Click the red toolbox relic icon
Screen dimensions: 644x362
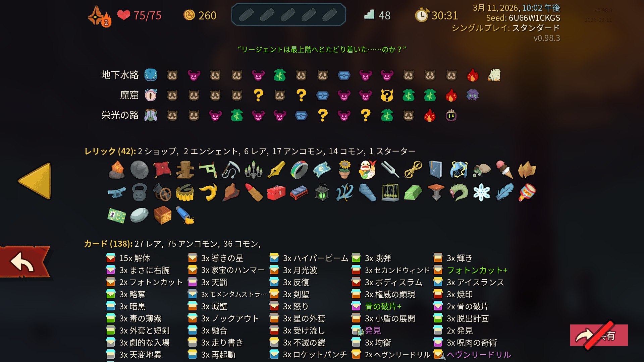[276, 193]
